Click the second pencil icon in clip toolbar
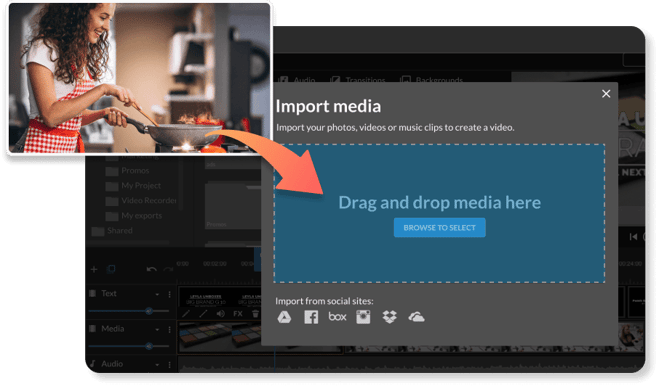The width and height of the screenshot is (659, 386). point(203,314)
